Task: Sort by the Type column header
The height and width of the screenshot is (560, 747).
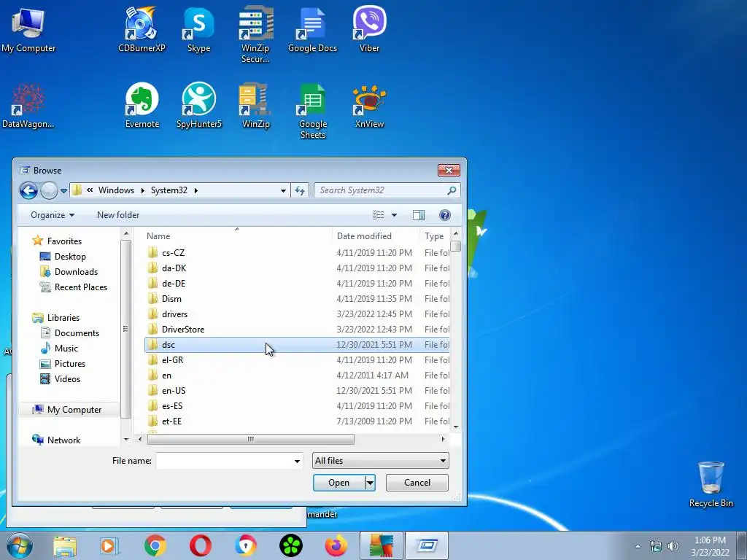Action: click(x=435, y=236)
